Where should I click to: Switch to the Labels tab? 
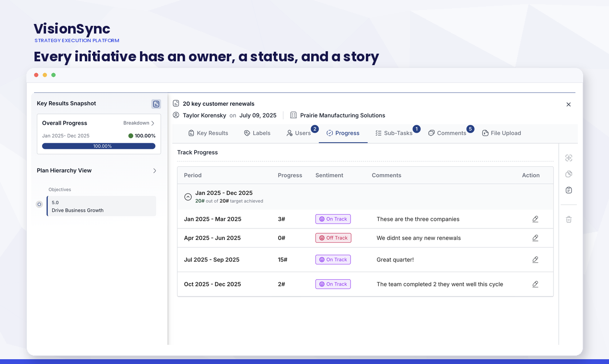coord(257,133)
